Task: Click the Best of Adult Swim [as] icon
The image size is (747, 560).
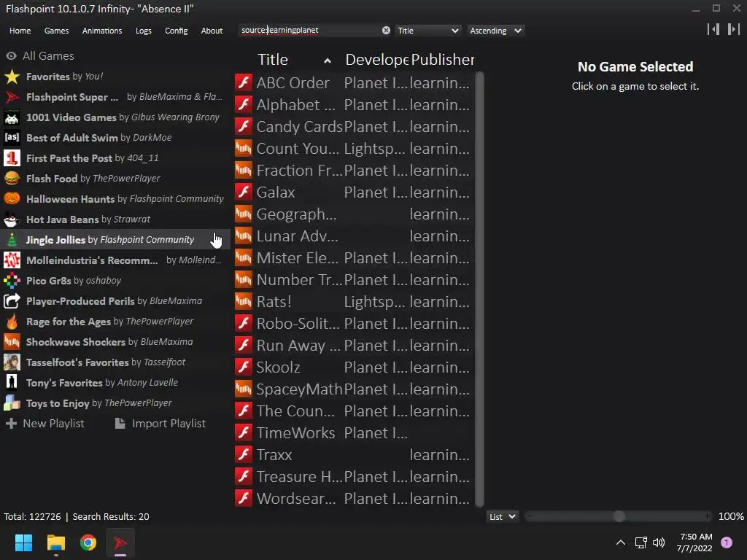Action: coord(12,138)
